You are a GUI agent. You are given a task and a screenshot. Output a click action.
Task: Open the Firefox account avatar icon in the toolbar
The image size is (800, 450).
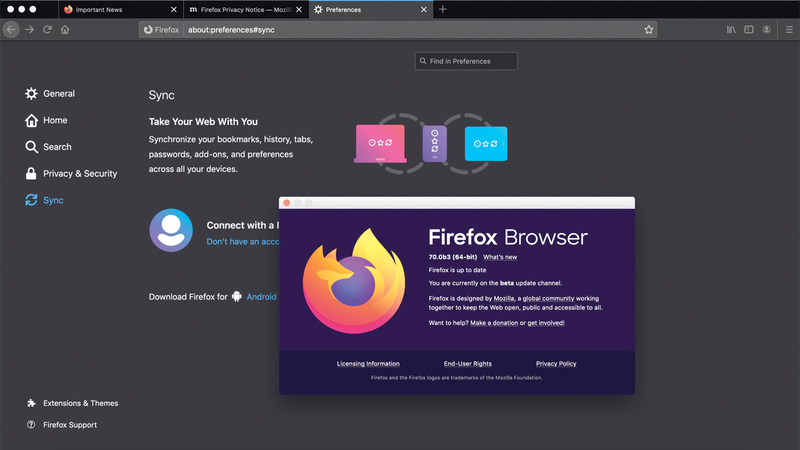[x=767, y=30]
